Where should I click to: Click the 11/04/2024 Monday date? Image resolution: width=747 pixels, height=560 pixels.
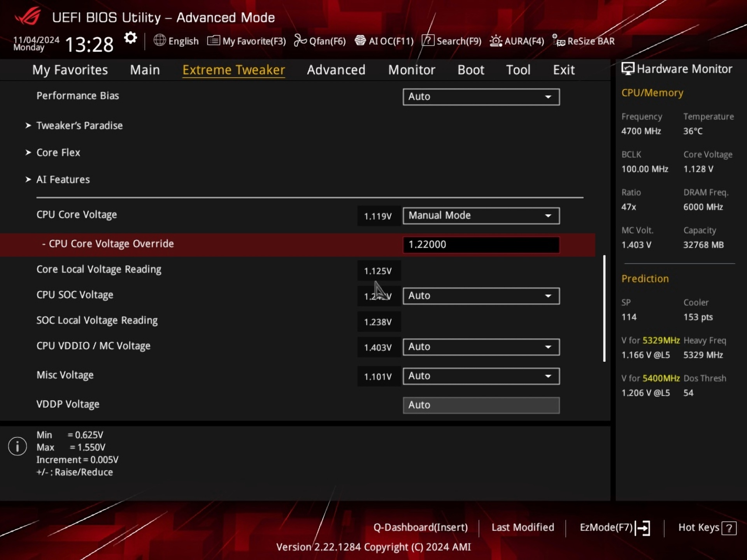pos(36,44)
